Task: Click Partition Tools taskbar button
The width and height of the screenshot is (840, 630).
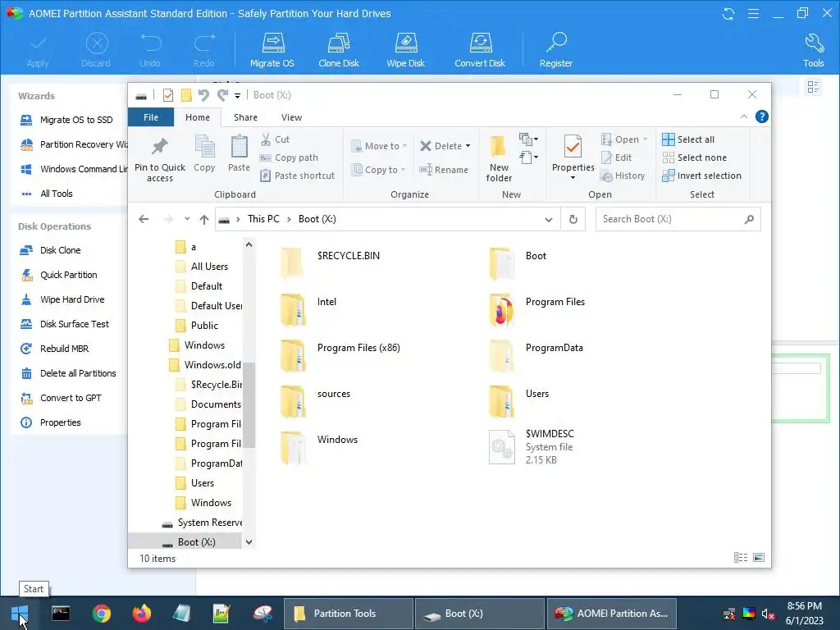Action: (x=349, y=614)
